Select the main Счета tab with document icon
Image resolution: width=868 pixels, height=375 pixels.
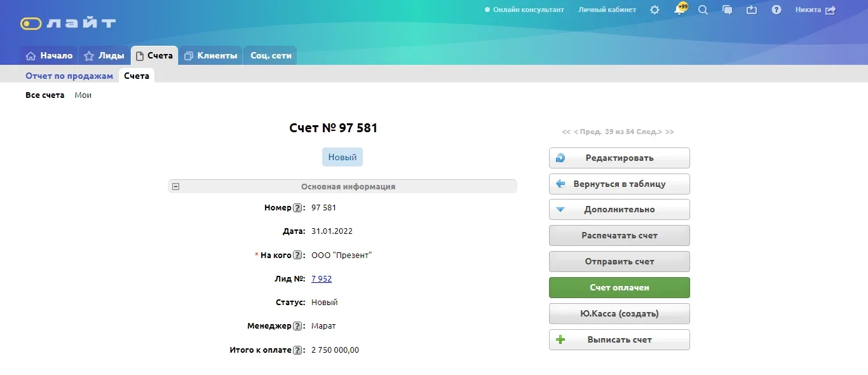tap(154, 56)
